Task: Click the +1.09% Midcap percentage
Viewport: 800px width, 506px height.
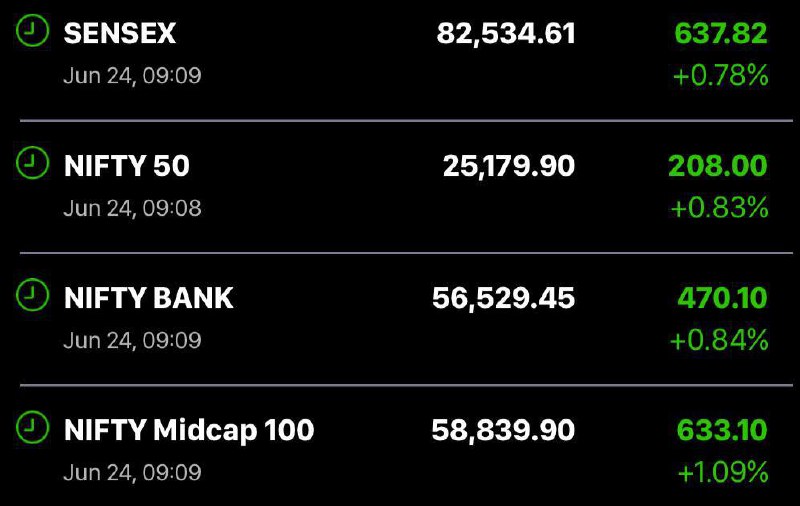Action: tap(723, 472)
